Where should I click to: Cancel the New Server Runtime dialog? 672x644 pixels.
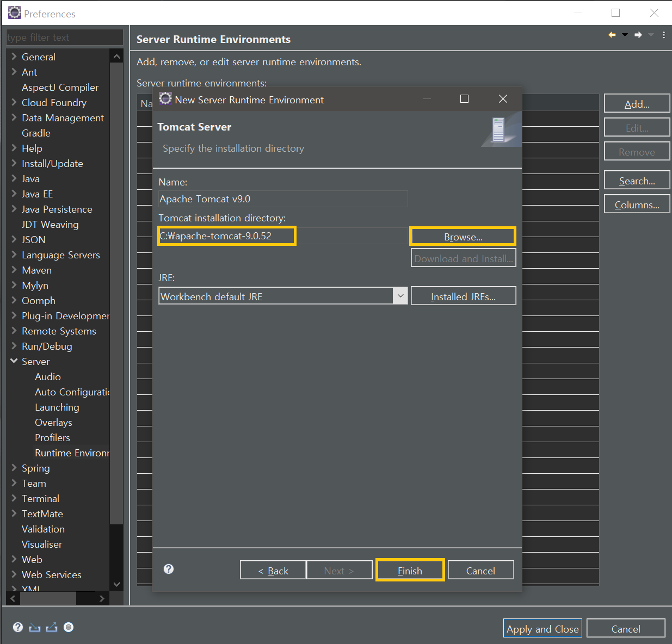tap(480, 570)
